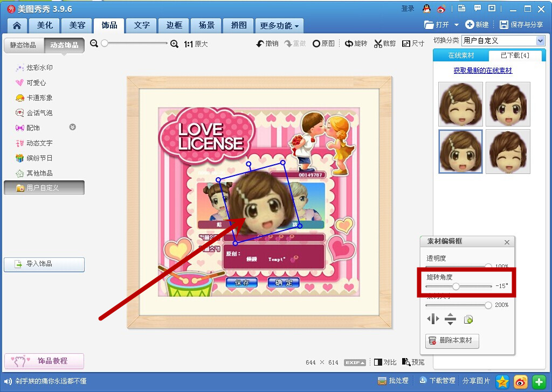Image resolution: width=552 pixels, height=392 pixels.
Task: Open the 边框 tab
Action: point(174,26)
